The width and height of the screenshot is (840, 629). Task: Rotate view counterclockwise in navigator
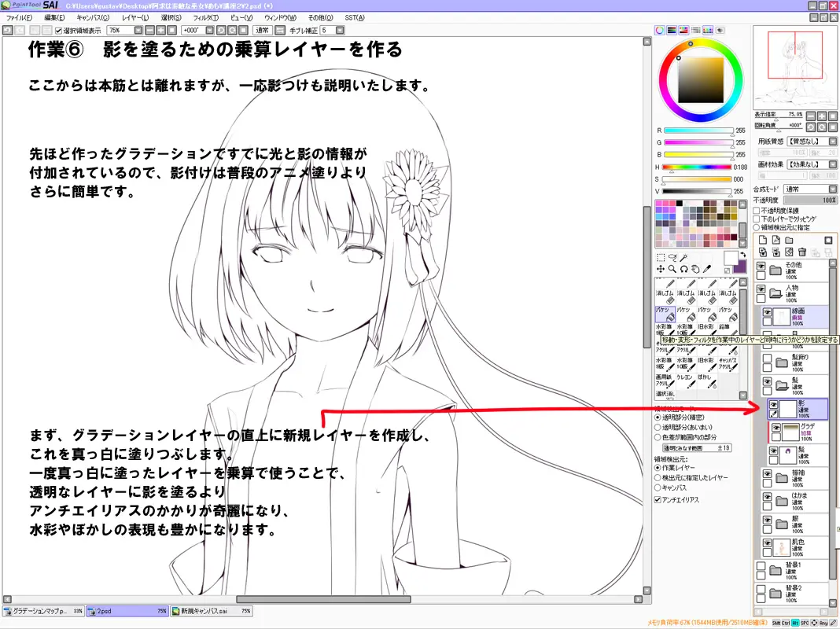pos(811,127)
